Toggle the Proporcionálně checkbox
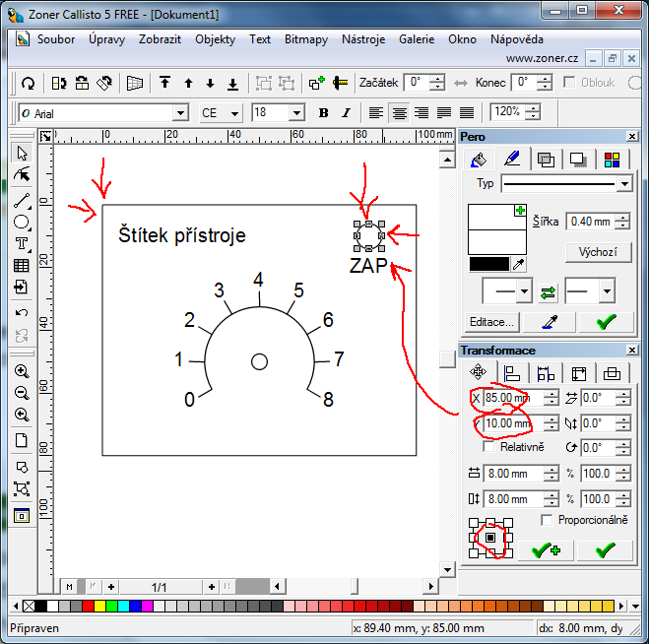 coord(547,520)
